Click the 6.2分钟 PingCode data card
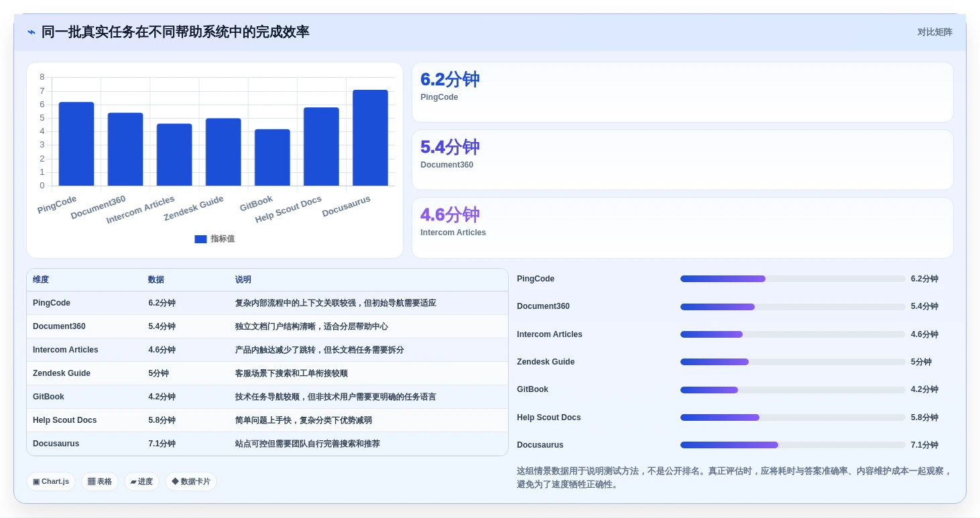This screenshot has height=518, width=980. pos(682,92)
